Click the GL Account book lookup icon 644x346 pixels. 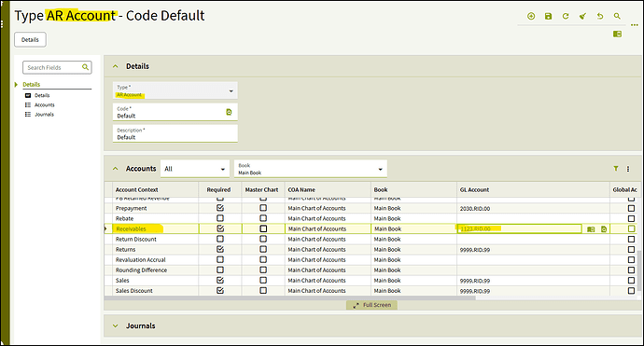pyautogui.click(x=591, y=229)
